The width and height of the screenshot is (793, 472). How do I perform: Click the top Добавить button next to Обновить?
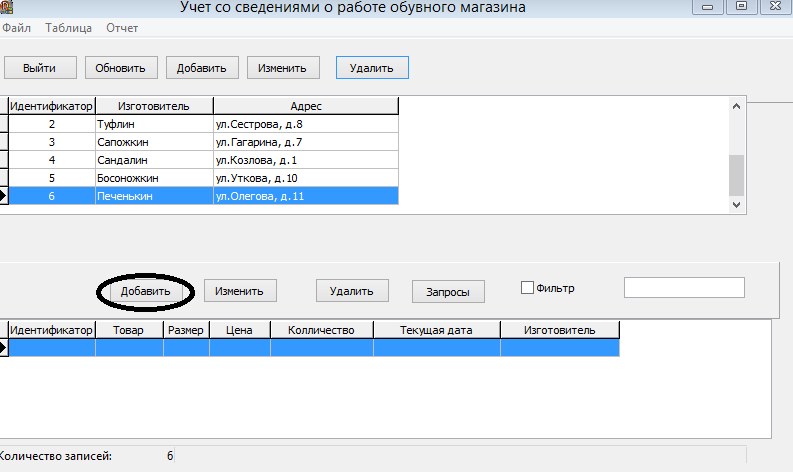tap(202, 68)
